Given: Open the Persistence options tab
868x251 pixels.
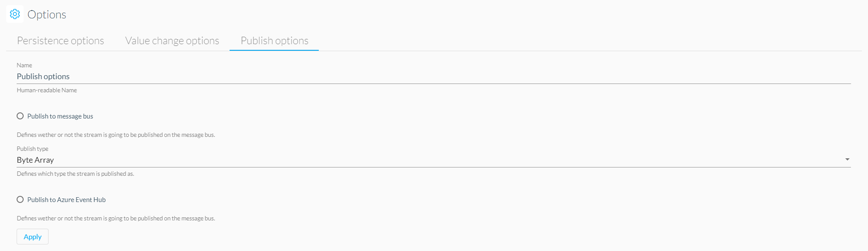Looking at the screenshot, I should (60, 41).
